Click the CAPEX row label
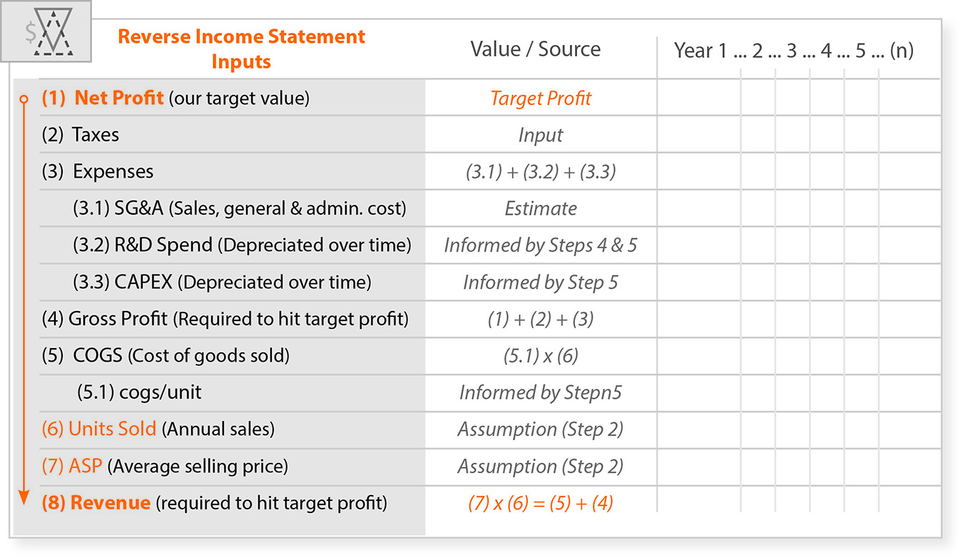Image resolution: width=963 pixels, height=560 pixels. pos(222,282)
